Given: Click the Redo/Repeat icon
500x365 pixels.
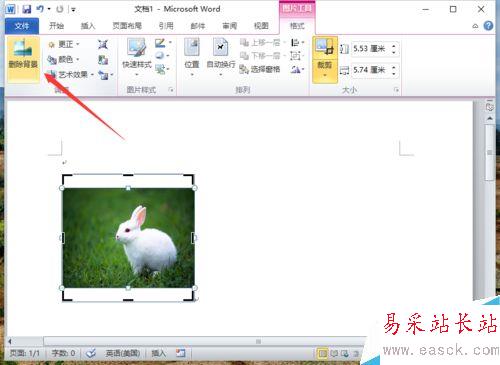Looking at the screenshot, I should 60,9.
